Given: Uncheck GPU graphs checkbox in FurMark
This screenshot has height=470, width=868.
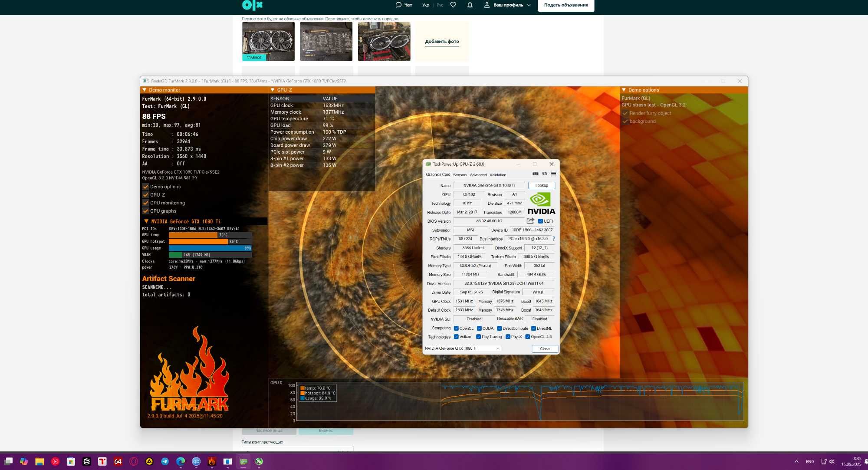Looking at the screenshot, I should point(146,211).
